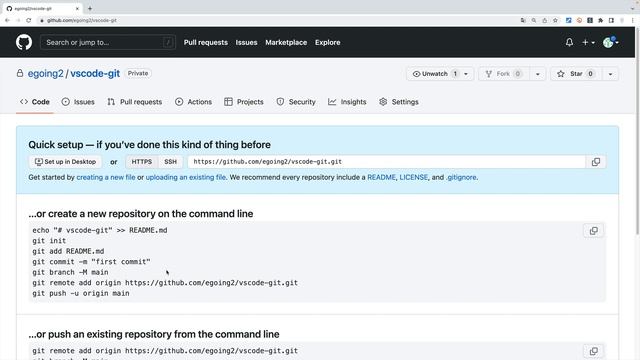The image size is (640, 360).
Task: Open the GitHub home logo
Action: (x=24, y=42)
